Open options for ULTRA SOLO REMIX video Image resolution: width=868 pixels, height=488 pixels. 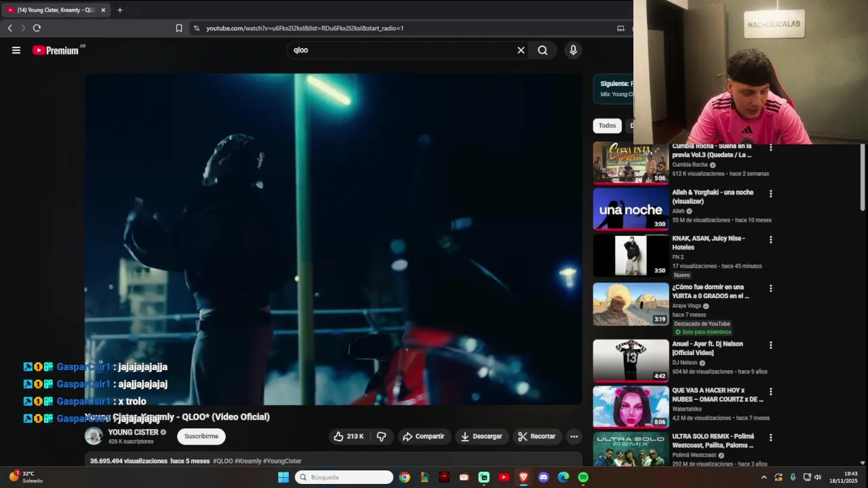coord(770,438)
